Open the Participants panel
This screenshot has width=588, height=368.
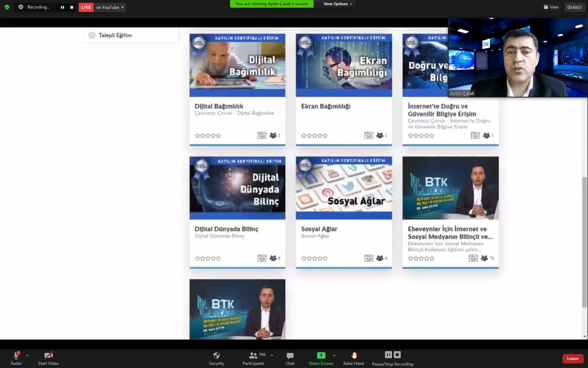coord(253,358)
